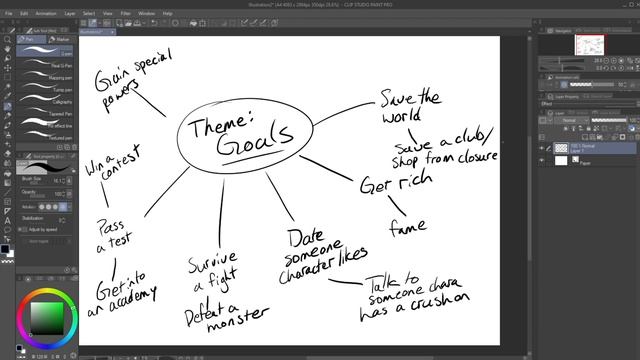This screenshot has width=640, height=360.
Task: Select the Auto select wand tool
Action: point(7,87)
